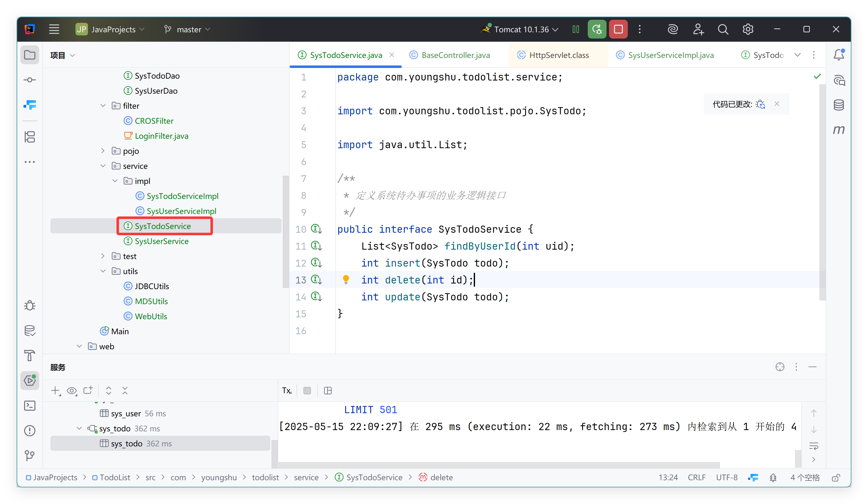
Task: Open the Debug tool window
Action: [30, 306]
